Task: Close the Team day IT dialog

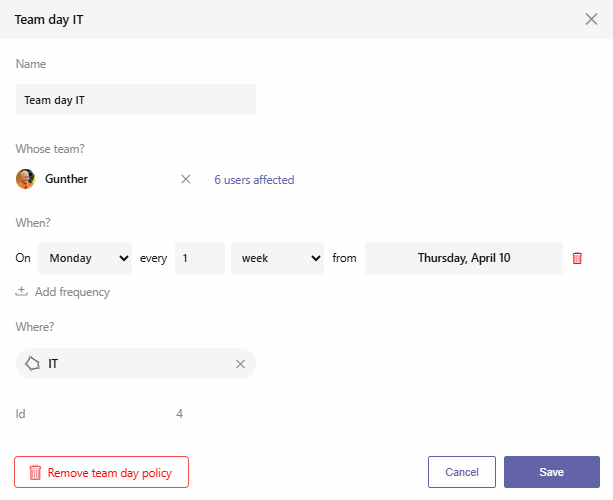Action: point(591,19)
